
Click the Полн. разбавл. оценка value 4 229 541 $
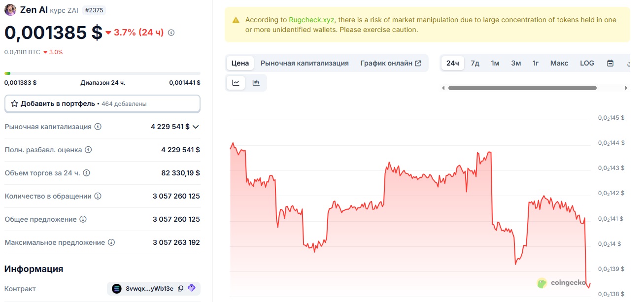[180, 150]
